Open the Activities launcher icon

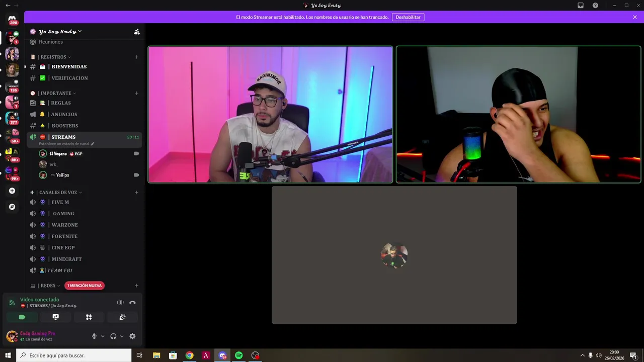[89, 317]
